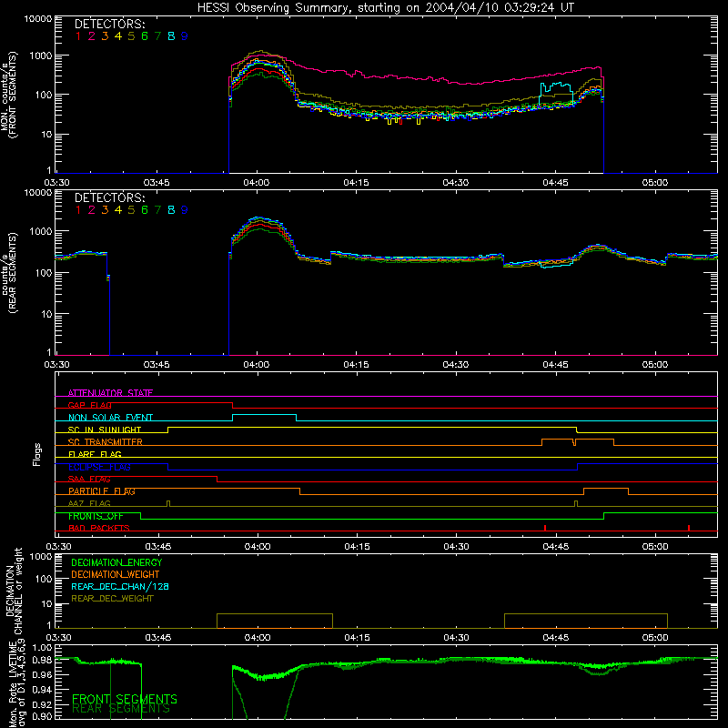Click 04:30 tick label under front segments plot

click(x=456, y=183)
